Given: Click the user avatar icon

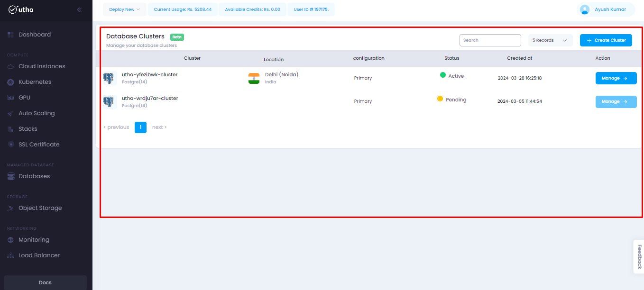Looking at the screenshot, I should click(585, 9).
